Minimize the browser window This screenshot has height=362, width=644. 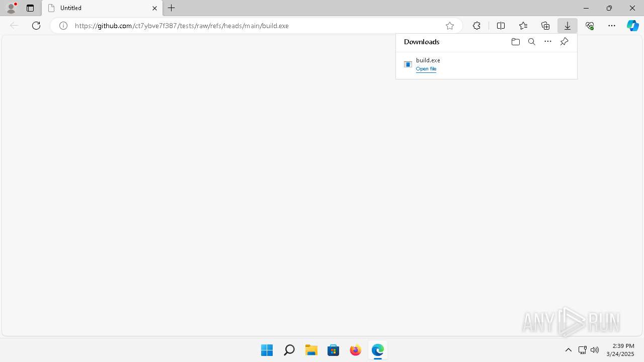tap(586, 8)
